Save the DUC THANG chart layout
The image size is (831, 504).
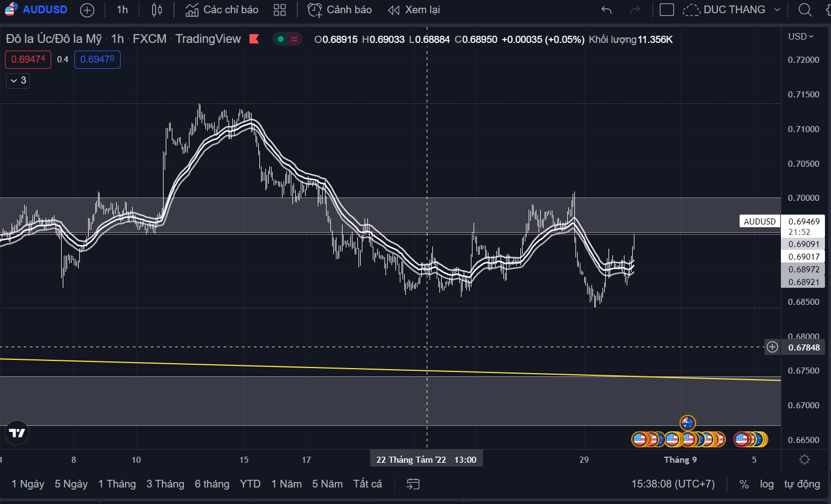coord(724,10)
